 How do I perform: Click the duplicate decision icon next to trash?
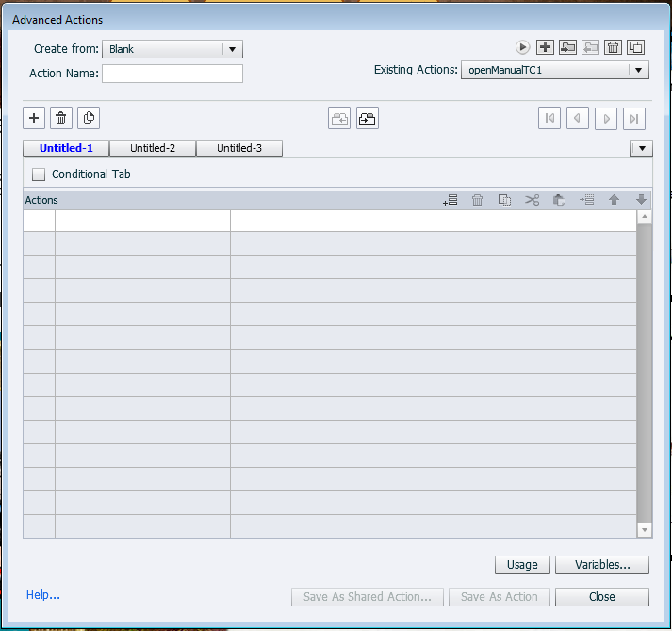(89, 118)
